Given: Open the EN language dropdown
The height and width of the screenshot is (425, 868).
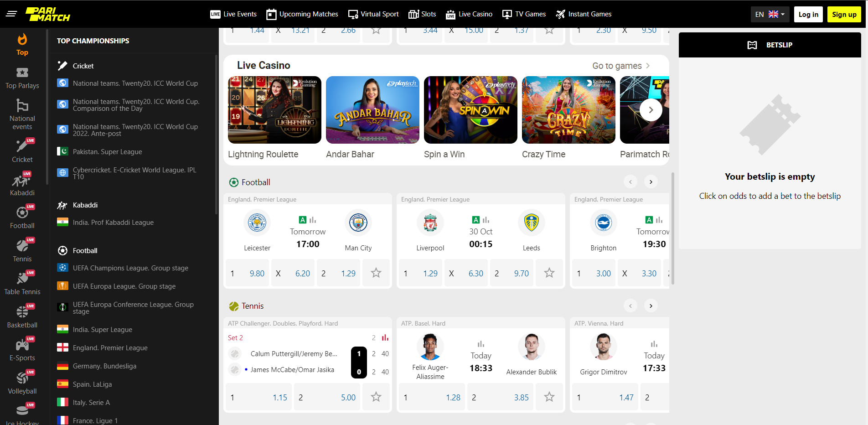Looking at the screenshot, I should pyautogui.click(x=770, y=14).
